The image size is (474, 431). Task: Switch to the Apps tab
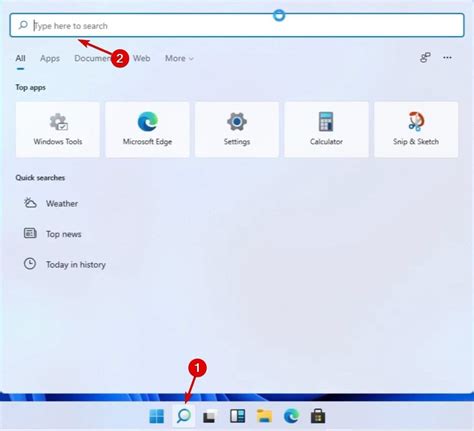pos(50,58)
